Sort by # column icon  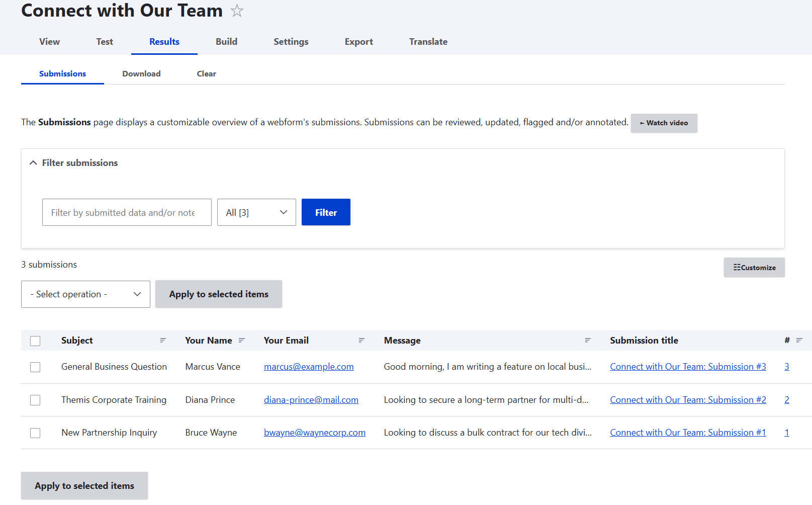click(799, 341)
